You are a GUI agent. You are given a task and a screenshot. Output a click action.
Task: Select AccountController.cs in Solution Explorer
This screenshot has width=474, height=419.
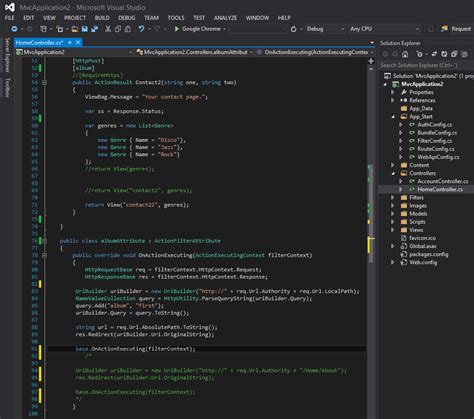[x=443, y=181]
